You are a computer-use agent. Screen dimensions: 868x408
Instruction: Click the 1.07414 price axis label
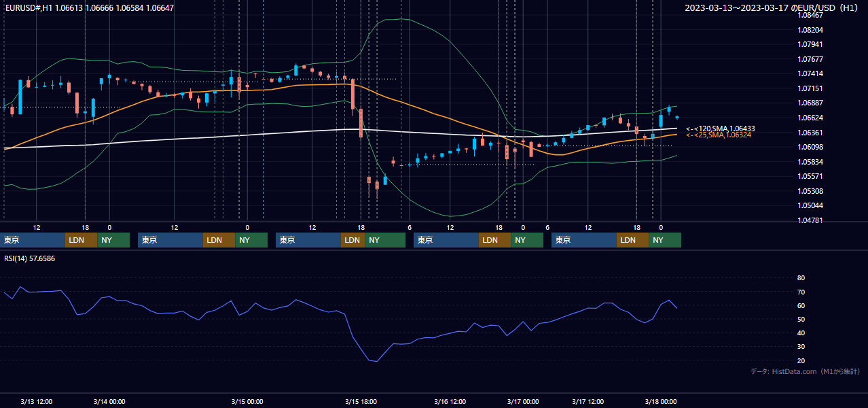click(x=810, y=73)
